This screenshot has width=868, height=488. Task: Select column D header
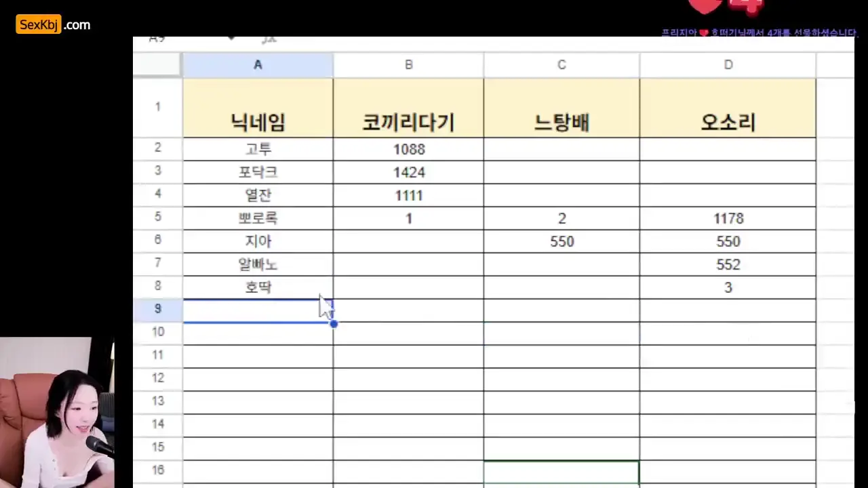(728, 65)
